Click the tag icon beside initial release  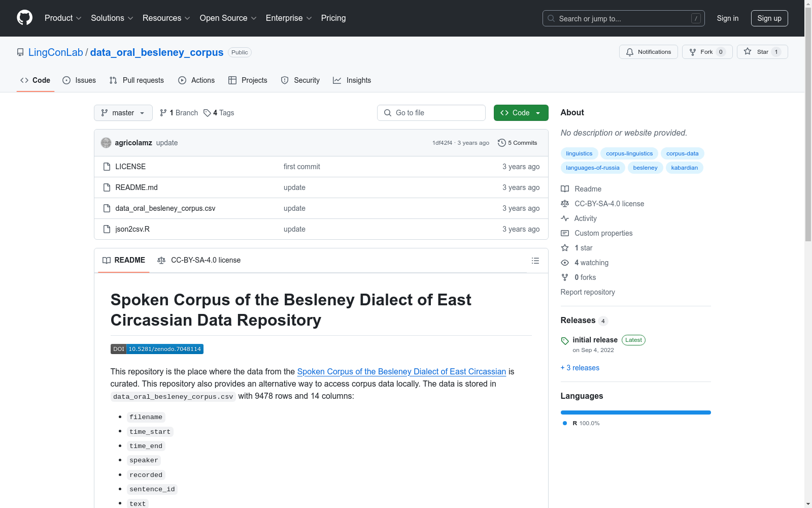[565, 341]
